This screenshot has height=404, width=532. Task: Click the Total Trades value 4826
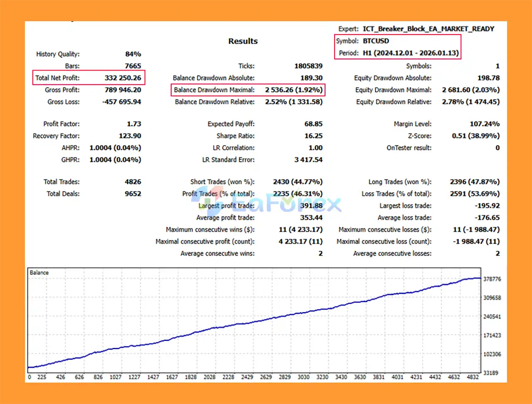coord(133,181)
